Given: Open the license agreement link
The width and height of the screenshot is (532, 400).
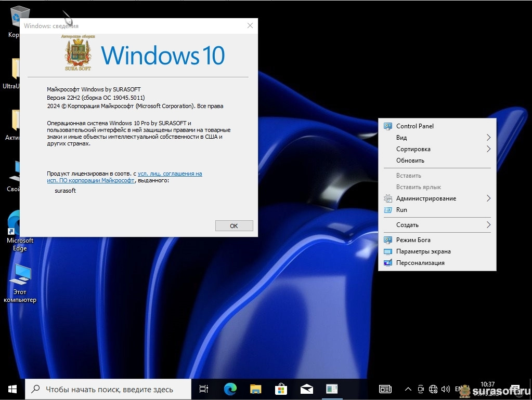Looking at the screenshot, I should [170, 174].
